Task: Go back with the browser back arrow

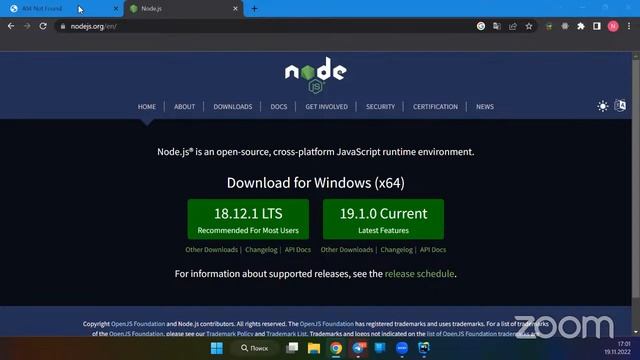Action: (11, 26)
